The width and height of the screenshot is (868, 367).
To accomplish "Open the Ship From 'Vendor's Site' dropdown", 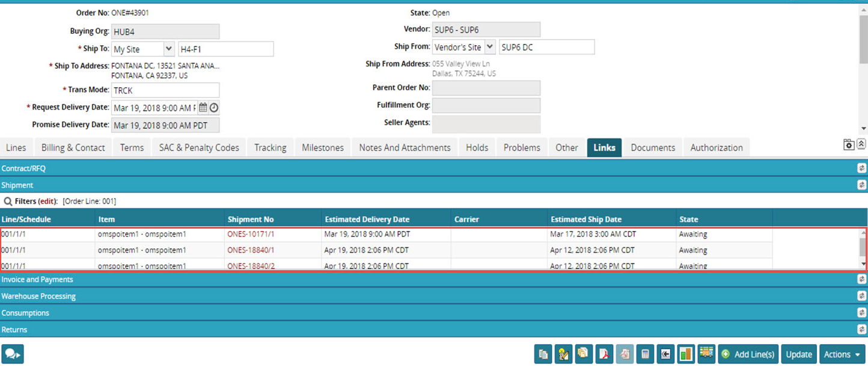I will (490, 47).
